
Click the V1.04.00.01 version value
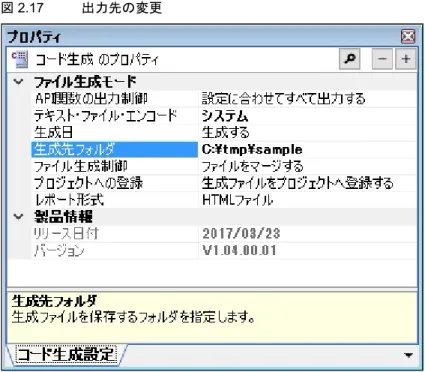[x=239, y=251]
